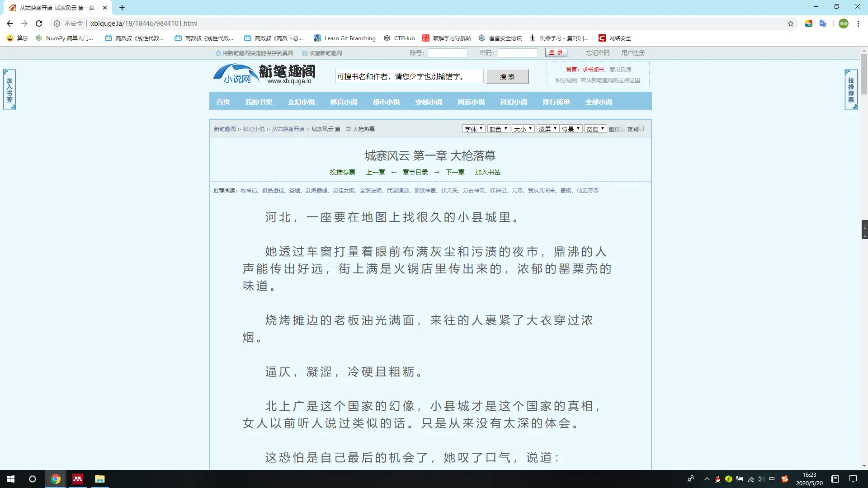Click the Sogou input icon in tray
Screen dimensions: 868x488
click(785, 479)
